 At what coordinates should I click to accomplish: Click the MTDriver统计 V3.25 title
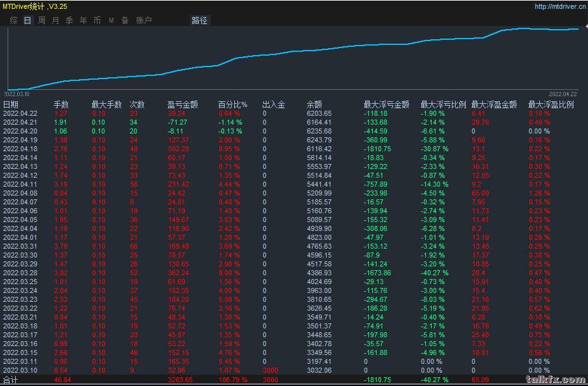point(35,6)
